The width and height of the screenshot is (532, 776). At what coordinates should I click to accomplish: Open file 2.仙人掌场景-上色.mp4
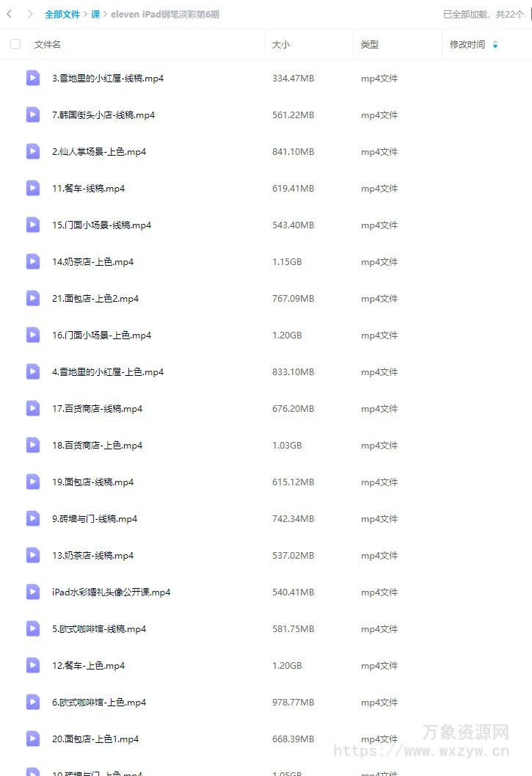point(99,151)
